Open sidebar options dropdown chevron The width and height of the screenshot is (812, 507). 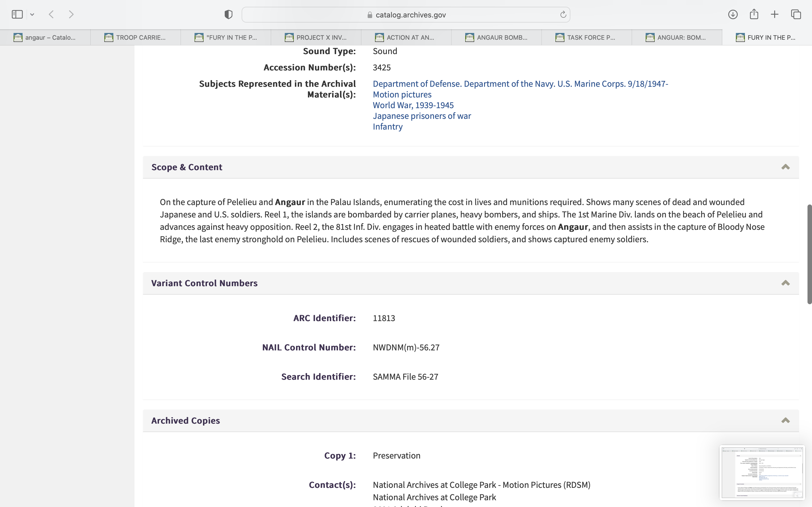[32, 14]
